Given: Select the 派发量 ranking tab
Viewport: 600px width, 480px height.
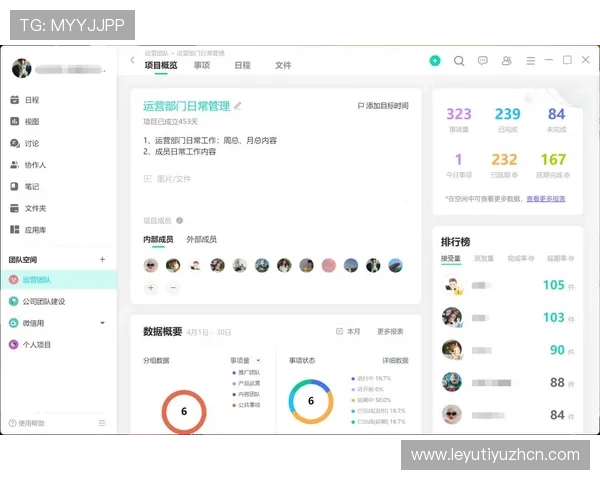Looking at the screenshot, I should click(484, 258).
